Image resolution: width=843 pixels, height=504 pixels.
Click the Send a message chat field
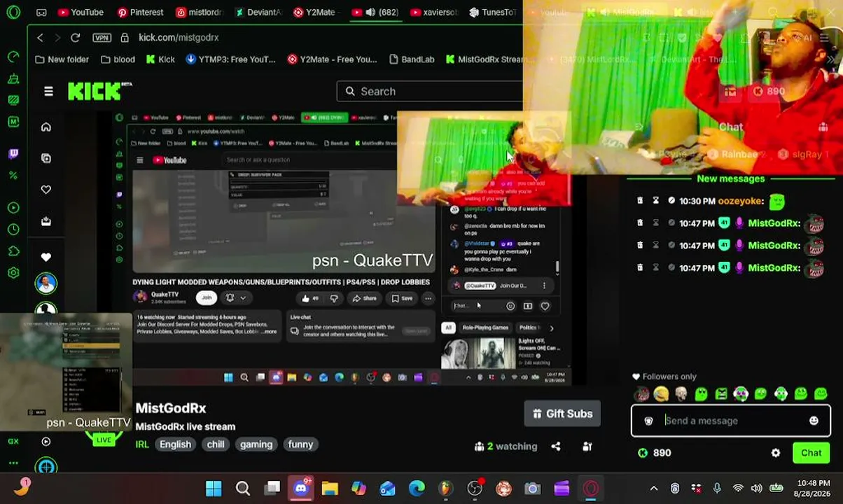pos(731,421)
